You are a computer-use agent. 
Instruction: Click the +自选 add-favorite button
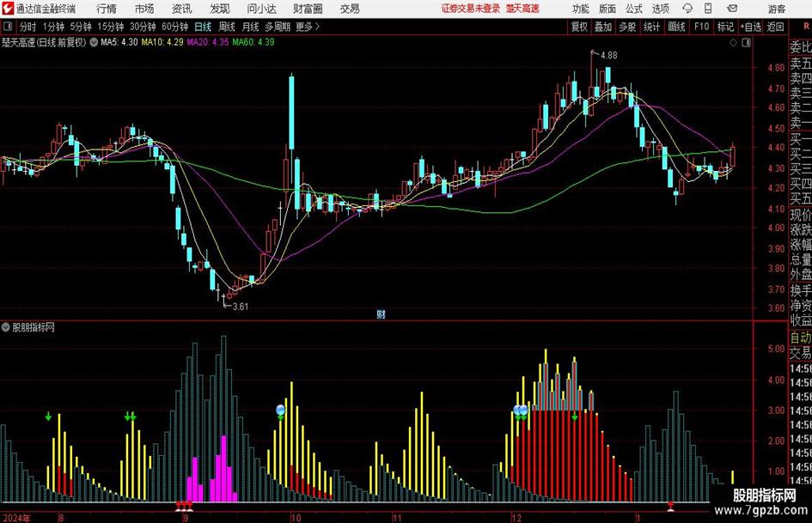click(750, 27)
